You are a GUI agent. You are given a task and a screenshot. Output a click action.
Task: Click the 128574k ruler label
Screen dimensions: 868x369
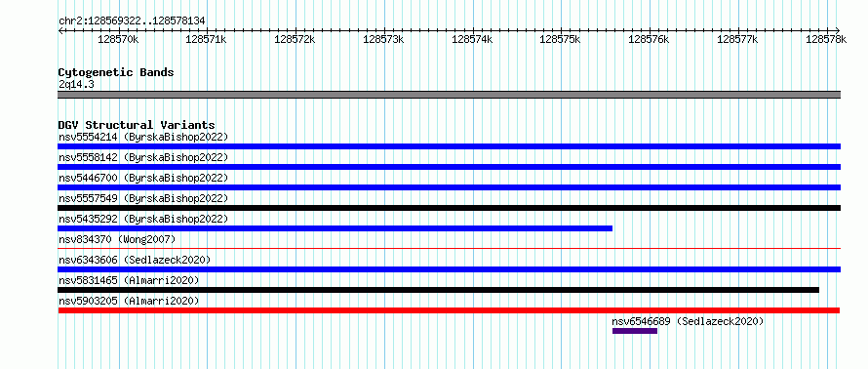[472, 39]
